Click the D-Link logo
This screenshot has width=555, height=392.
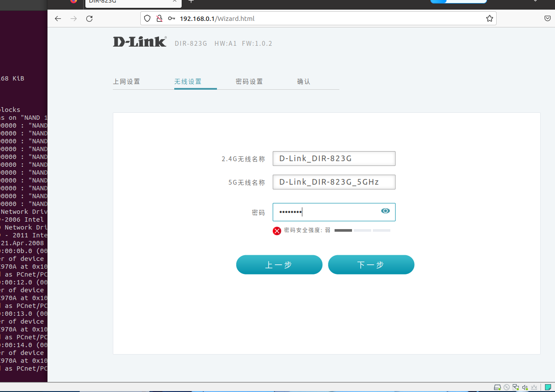(140, 42)
